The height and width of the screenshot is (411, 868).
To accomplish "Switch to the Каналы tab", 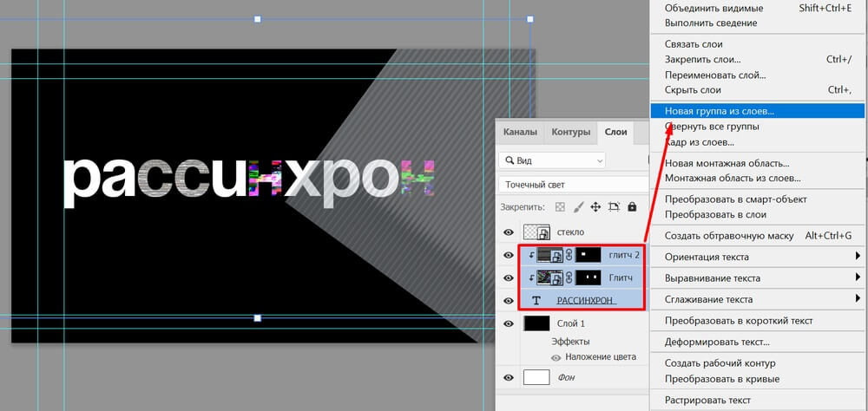I will (520, 133).
